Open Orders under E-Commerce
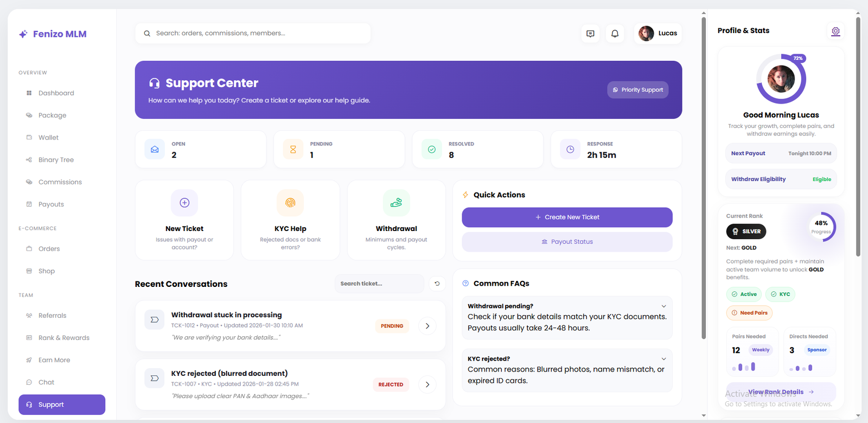 (62, 248)
